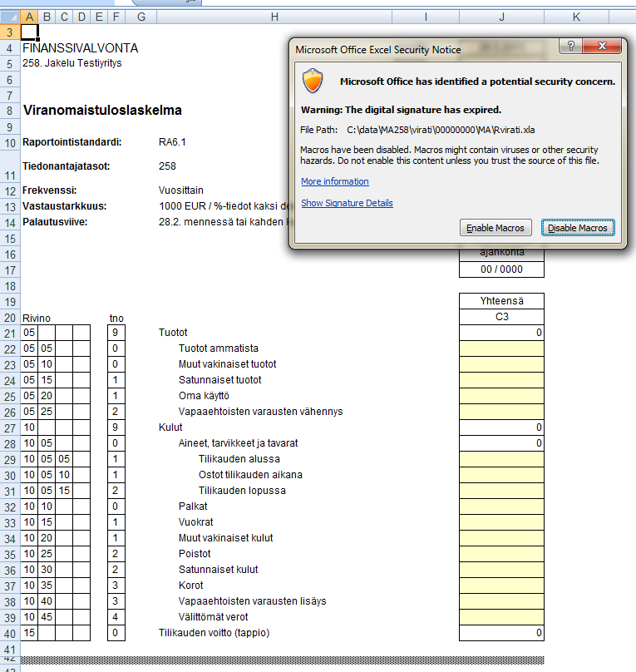Close the Security Notice dialog
The width and height of the screenshot is (636, 672).
[602, 46]
